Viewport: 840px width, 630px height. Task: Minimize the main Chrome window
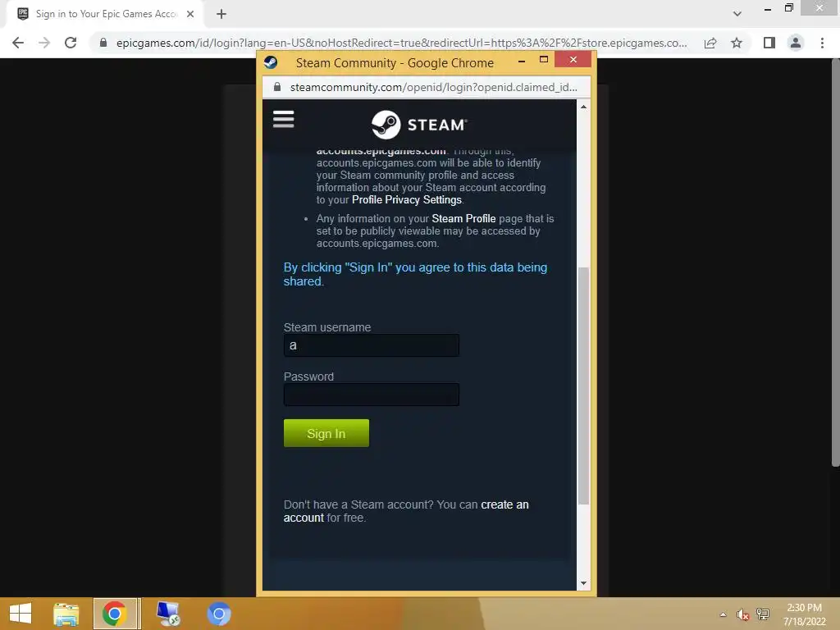(767, 8)
